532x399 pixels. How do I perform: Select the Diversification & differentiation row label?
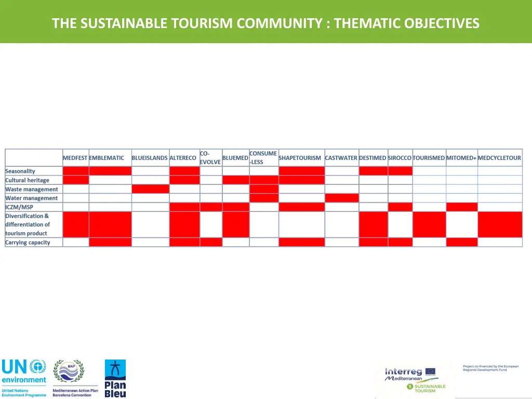(28, 224)
